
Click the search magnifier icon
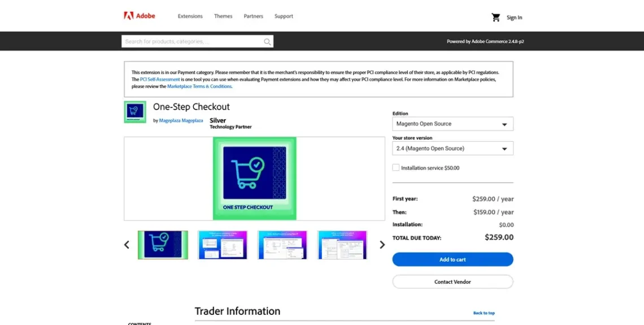pyautogui.click(x=267, y=41)
